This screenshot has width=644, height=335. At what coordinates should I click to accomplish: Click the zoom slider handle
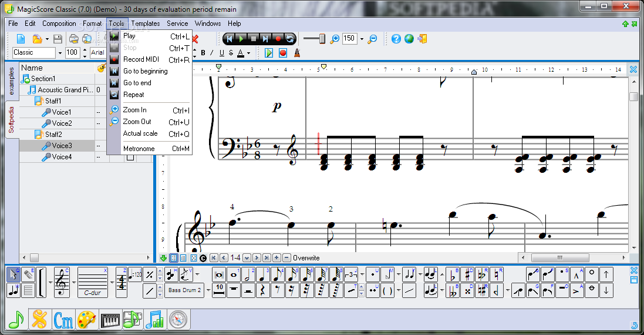click(322, 39)
